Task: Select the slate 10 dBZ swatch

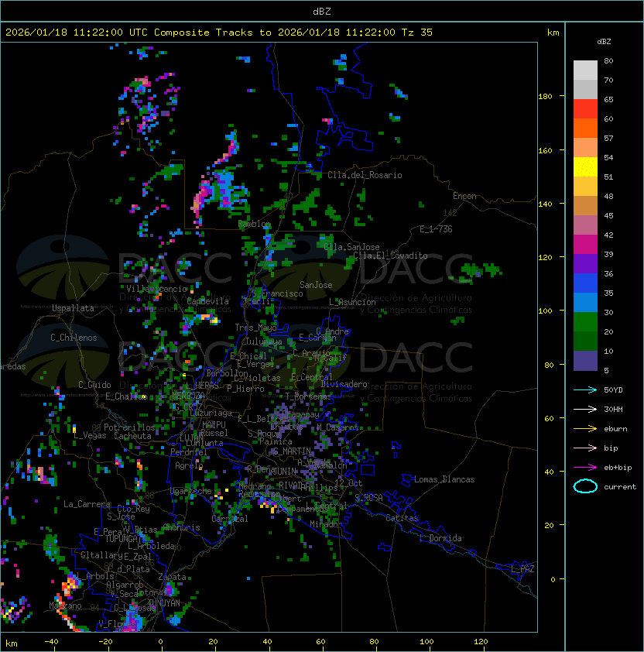Action: (x=585, y=361)
